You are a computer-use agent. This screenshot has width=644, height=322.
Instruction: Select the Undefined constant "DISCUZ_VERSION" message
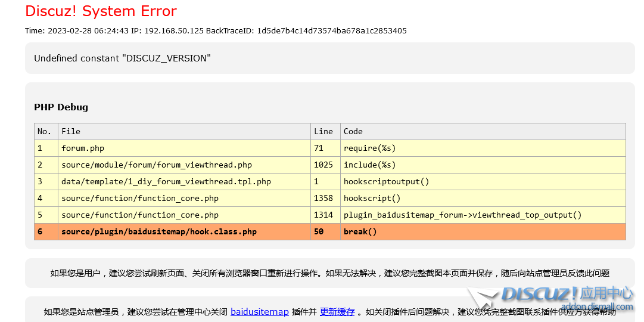(x=122, y=58)
